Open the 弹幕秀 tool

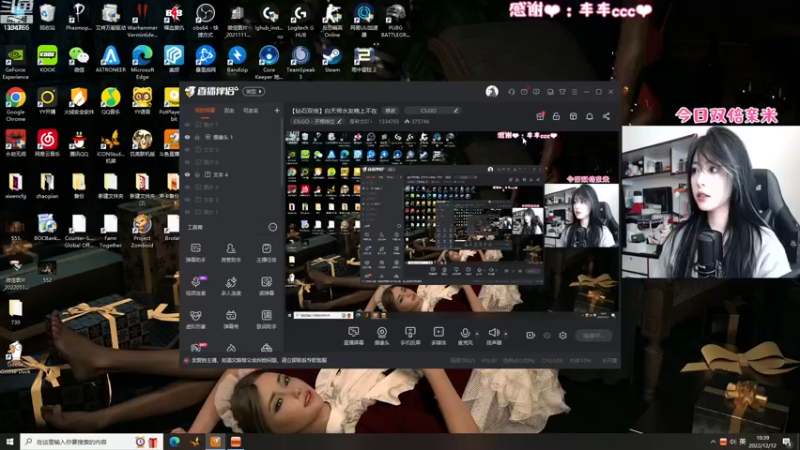(x=231, y=319)
